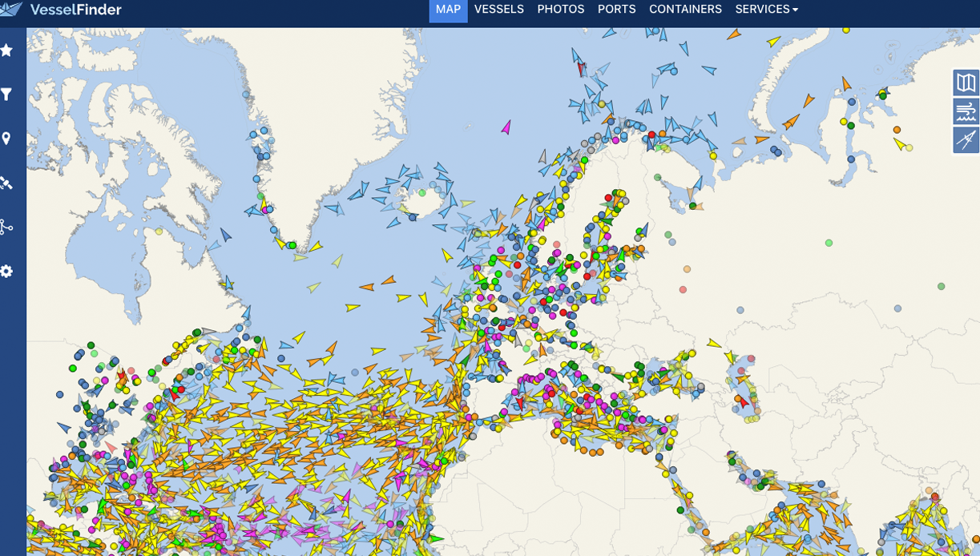Open the PORTS page

tap(615, 10)
